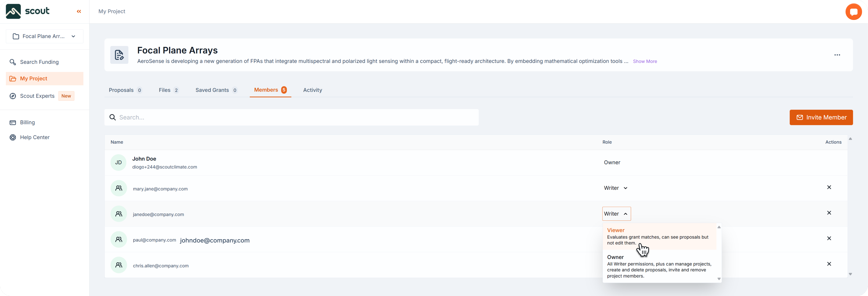Remove janedoe@company.com with the X icon
Screen dimensions: 868x296
coord(829,213)
